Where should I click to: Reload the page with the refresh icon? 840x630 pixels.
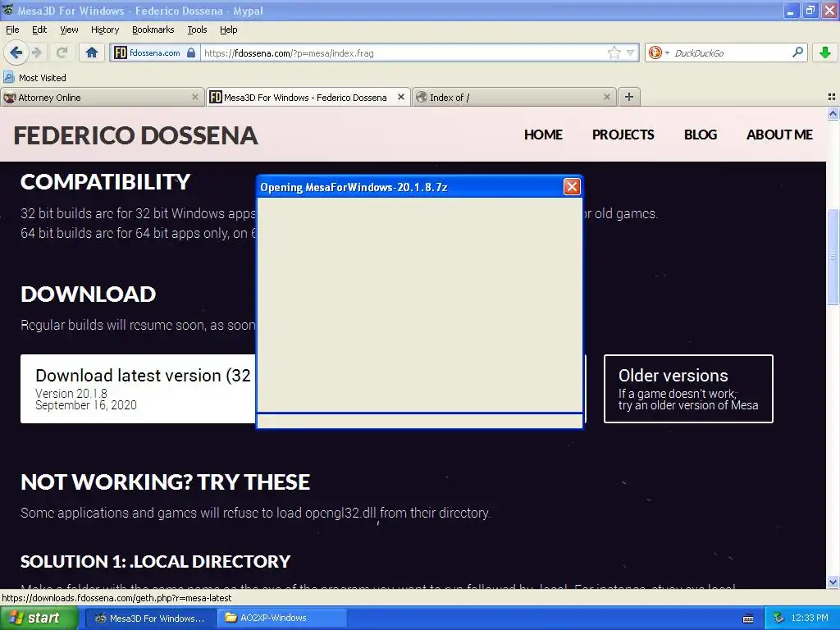pyautogui.click(x=62, y=52)
